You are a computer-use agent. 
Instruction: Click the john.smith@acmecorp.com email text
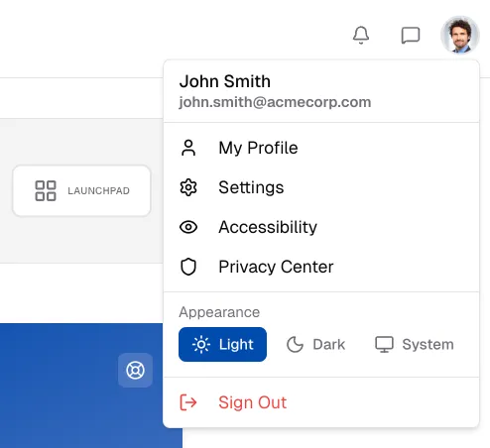tap(275, 102)
